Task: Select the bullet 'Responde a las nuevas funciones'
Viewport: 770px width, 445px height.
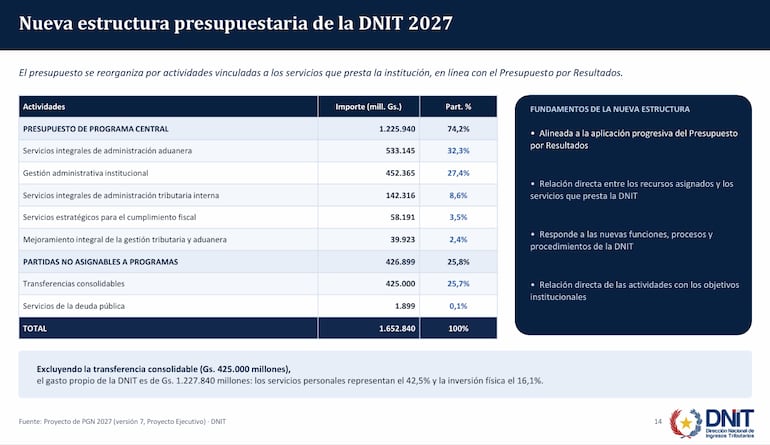Action: pyautogui.click(x=621, y=240)
